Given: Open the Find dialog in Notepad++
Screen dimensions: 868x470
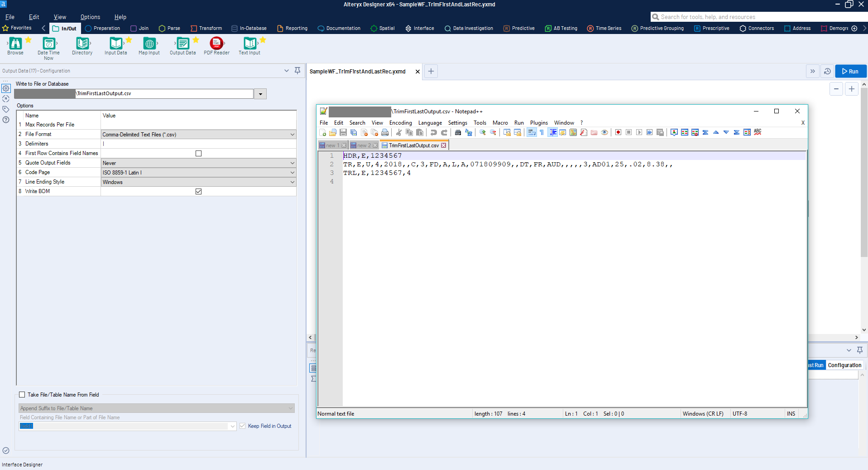Looking at the screenshot, I should click(x=458, y=132).
